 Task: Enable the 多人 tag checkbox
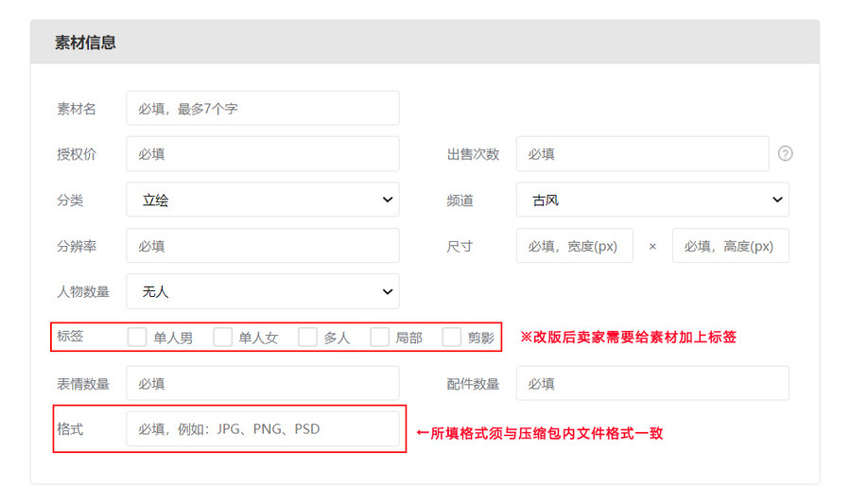click(307, 338)
